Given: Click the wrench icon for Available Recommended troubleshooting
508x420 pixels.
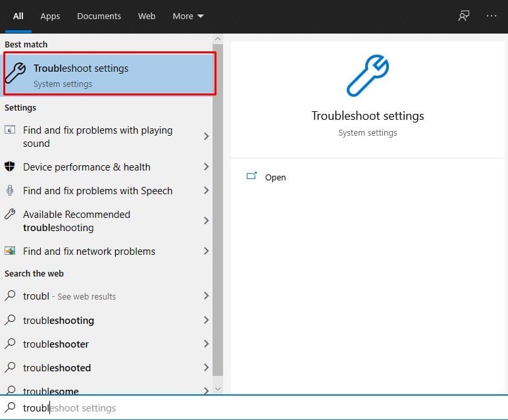Looking at the screenshot, I should 10,214.
